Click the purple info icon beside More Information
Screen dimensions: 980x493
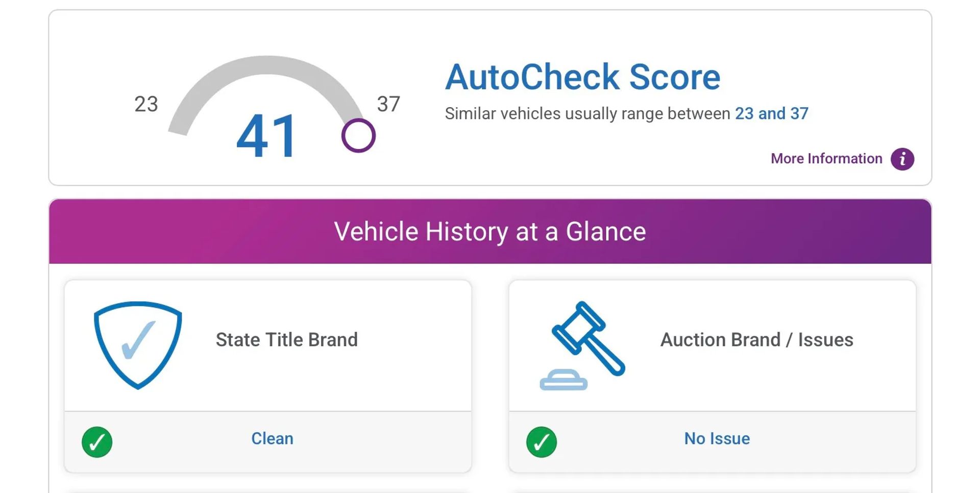(x=902, y=159)
